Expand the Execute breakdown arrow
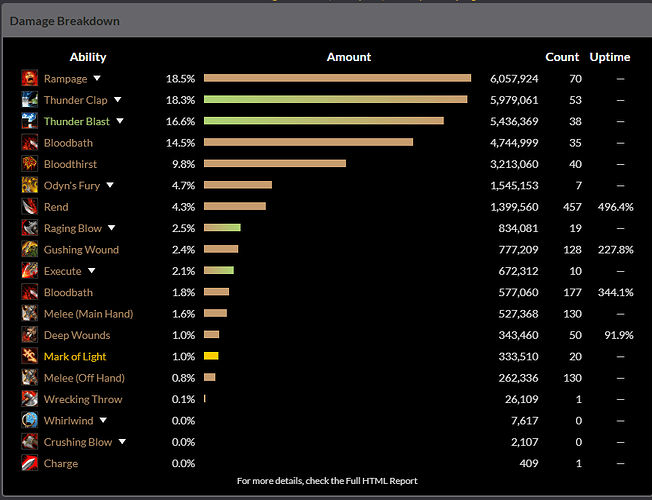This screenshot has height=500, width=652. (91, 271)
